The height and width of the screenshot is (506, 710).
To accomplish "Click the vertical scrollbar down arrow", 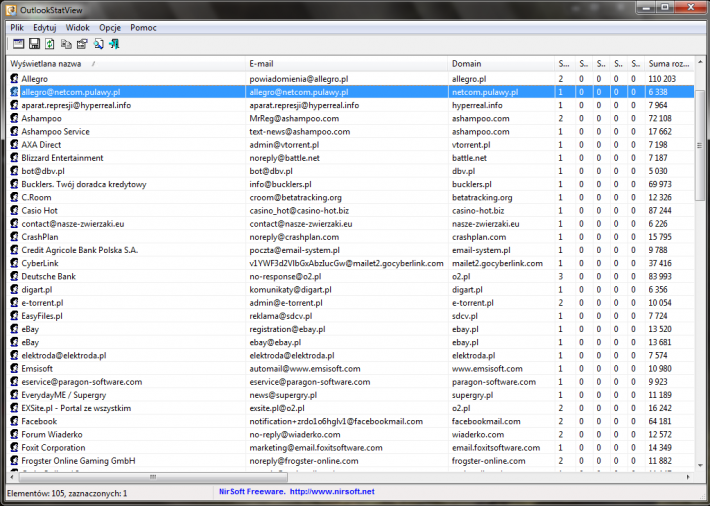I will [x=700, y=466].
